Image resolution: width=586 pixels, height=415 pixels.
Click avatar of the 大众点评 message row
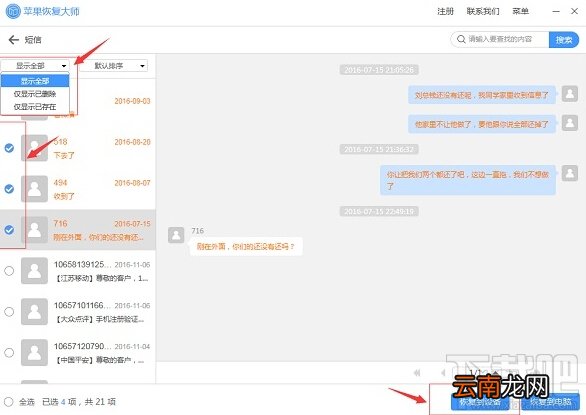(34, 311)
